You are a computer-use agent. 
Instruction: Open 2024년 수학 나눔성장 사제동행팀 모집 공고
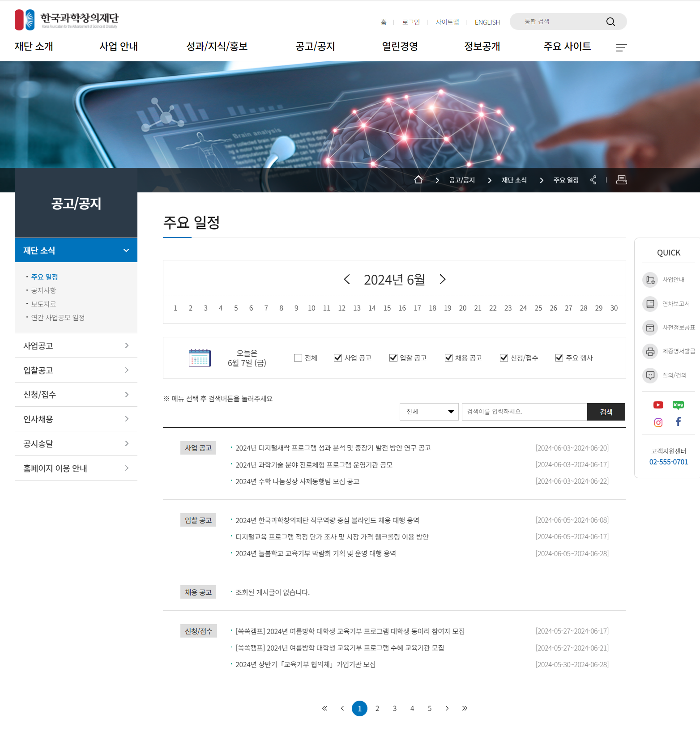[x=298, y=481]
